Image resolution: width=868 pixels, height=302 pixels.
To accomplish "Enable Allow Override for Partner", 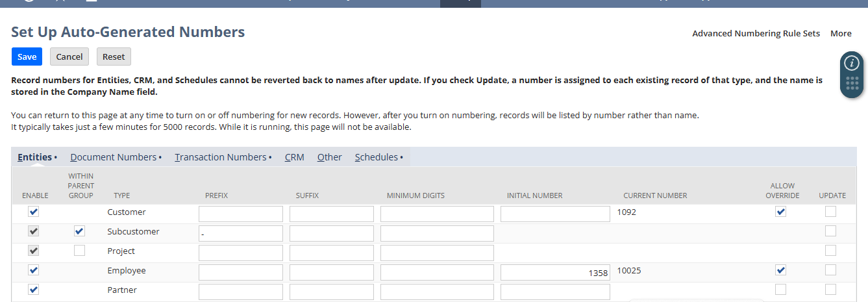I will pos(780,290).
